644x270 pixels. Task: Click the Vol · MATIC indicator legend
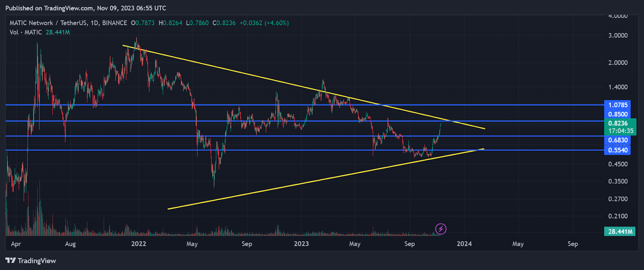click(x=26, y=32)
